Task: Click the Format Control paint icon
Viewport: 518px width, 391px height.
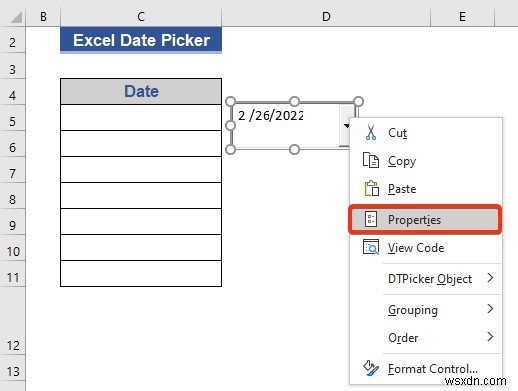Action: pos(371,368)
